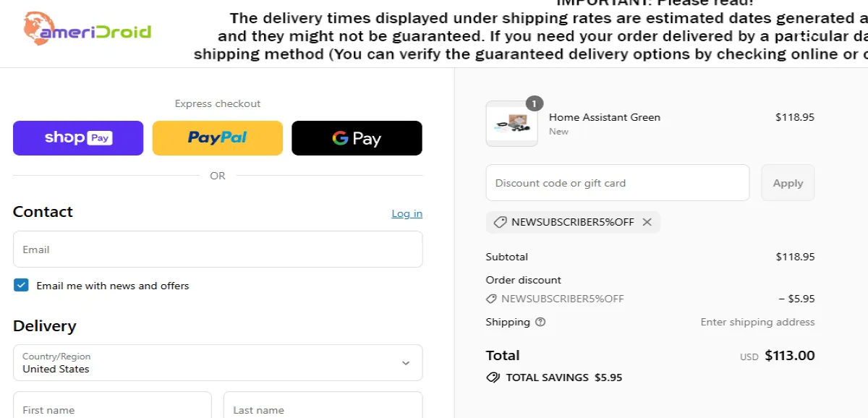Open the Log in link
The width and height of the screenshot is (868, 418).
point(407,213)
